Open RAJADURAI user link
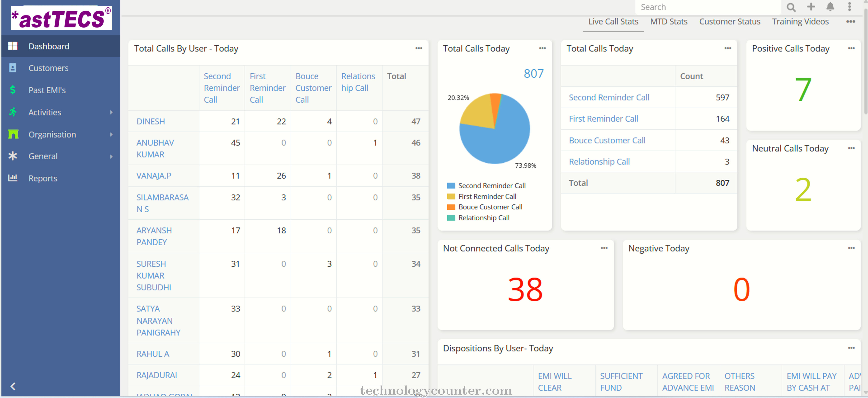Screen dimensions: 868x398 tap(157, 375)
